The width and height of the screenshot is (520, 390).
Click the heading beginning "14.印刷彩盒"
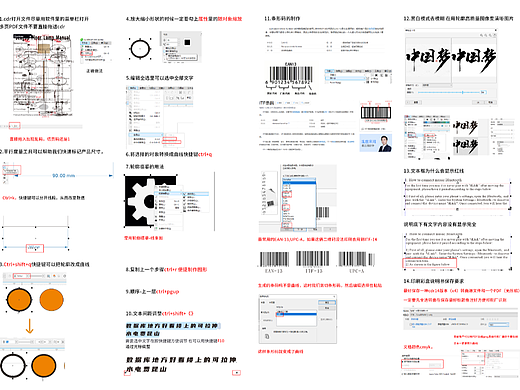[x=434, y=281]
